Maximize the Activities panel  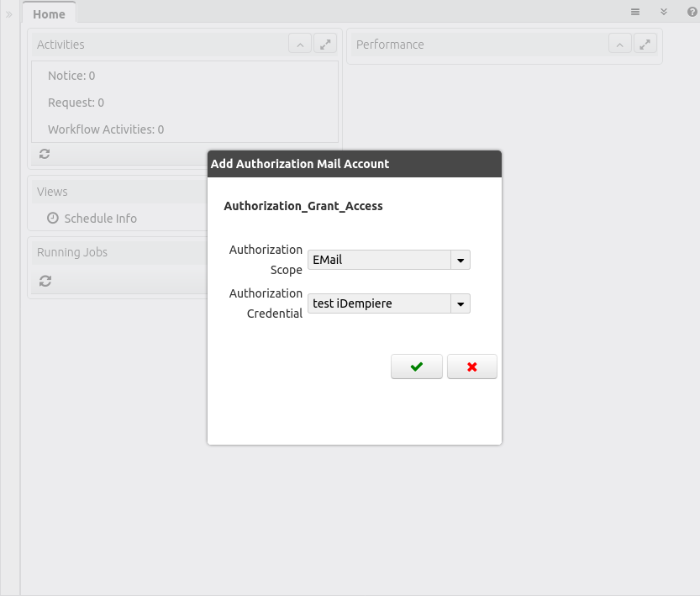325,45
